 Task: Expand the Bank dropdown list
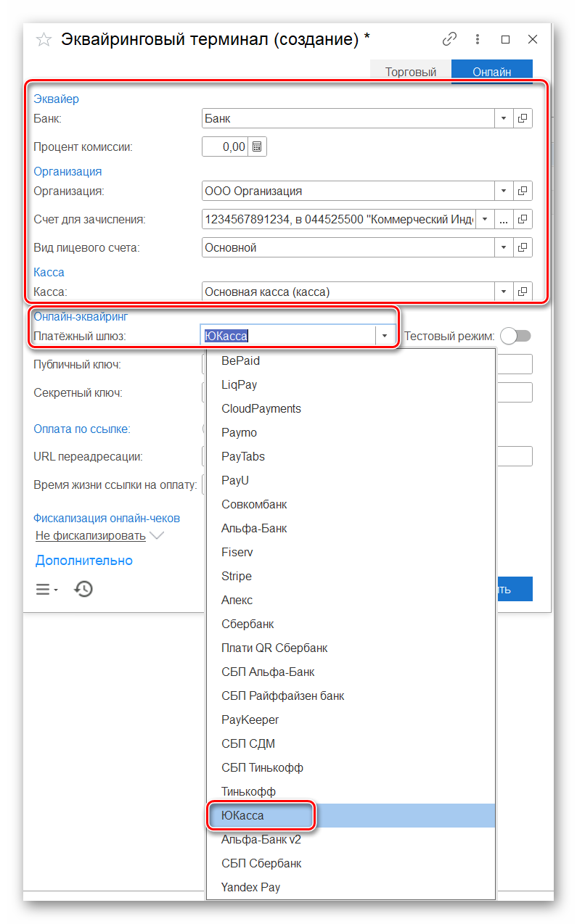click(504, 118)
